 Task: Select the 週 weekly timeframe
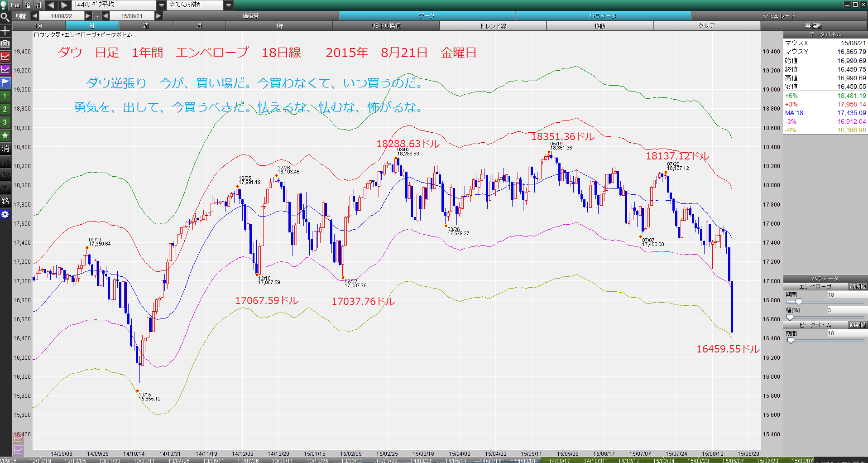(145, 26)
